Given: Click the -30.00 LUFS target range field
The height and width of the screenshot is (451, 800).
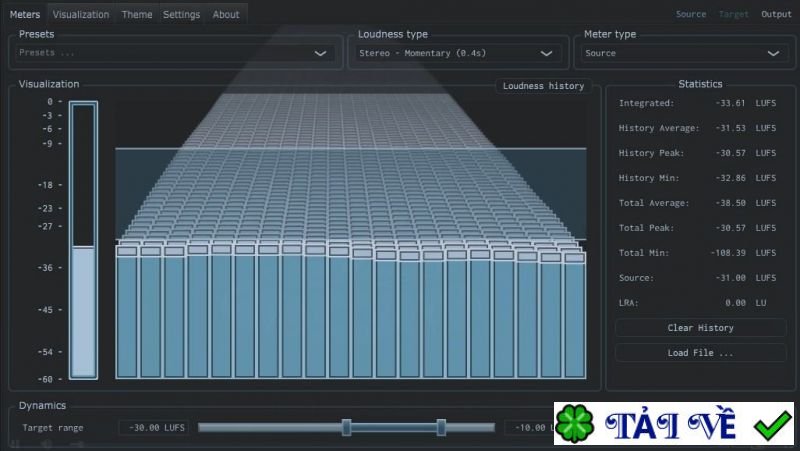Looking at the screenshot, I should pos(154,428).
